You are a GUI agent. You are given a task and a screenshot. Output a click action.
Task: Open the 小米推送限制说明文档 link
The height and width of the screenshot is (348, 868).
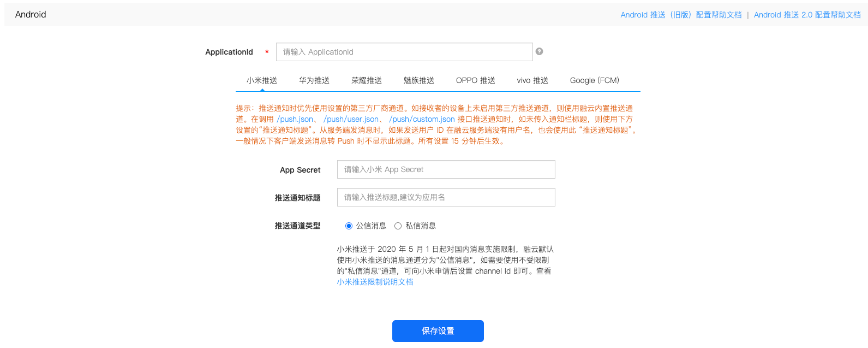coord(375,282)
